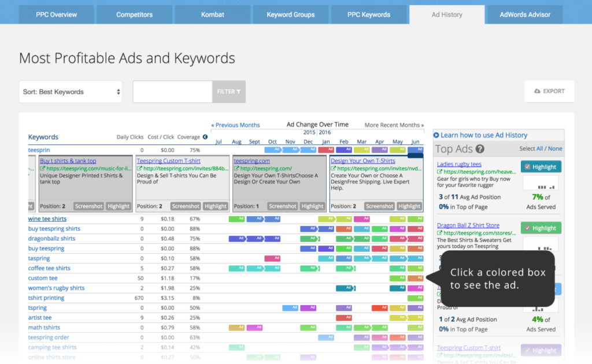
Task: Click the external link icon on Dragon Ball Z URL
Action: (439, 233)
